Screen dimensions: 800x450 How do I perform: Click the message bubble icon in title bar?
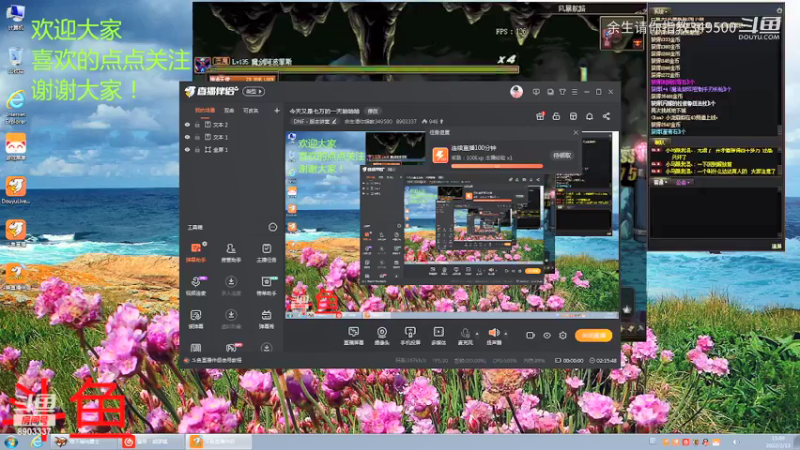(x=536, y=92)
